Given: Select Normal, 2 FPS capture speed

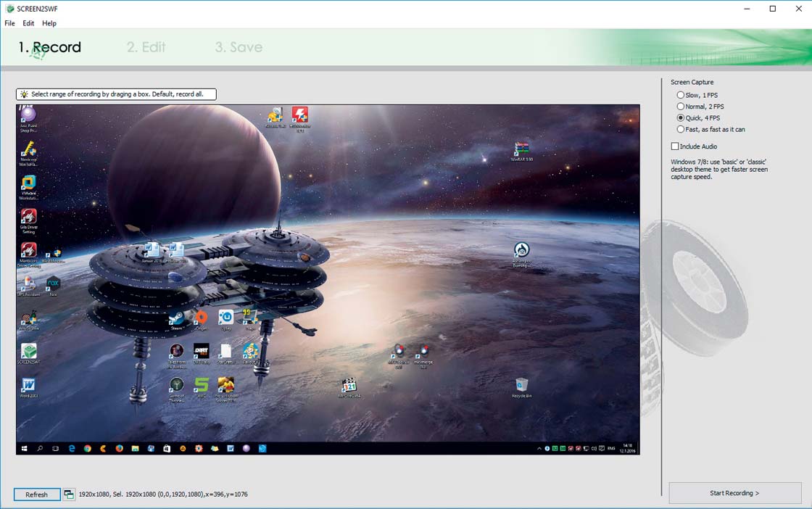Looking at the screenshot, I should (700, 107).
